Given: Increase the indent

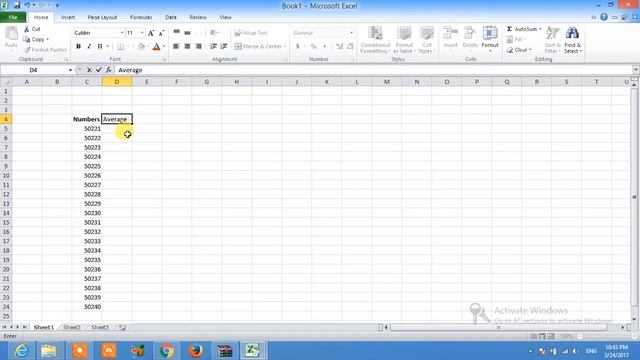Looking at the screenshot, I should [224, 46].
